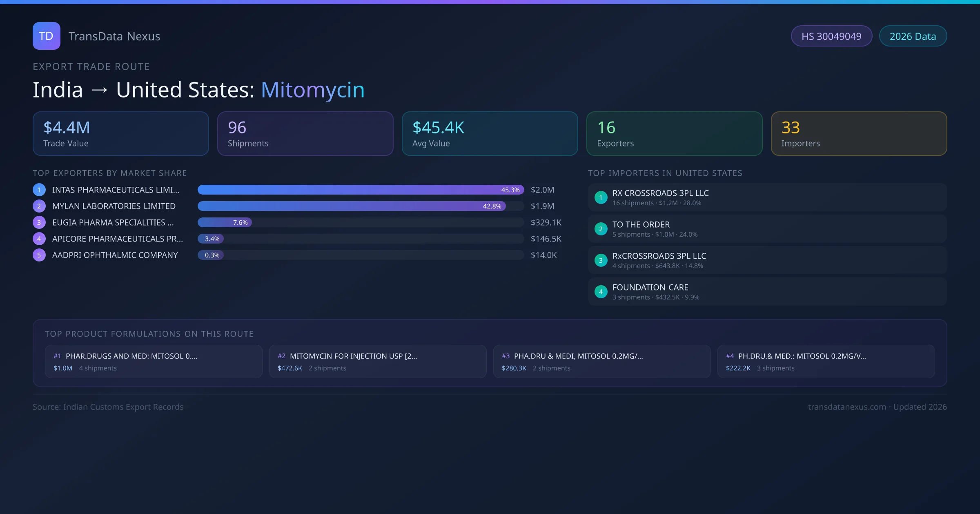Screen dimensions: 980x514
Task: Click badge 4 next to FOUNDATION CARE
Action: [601, 292]
